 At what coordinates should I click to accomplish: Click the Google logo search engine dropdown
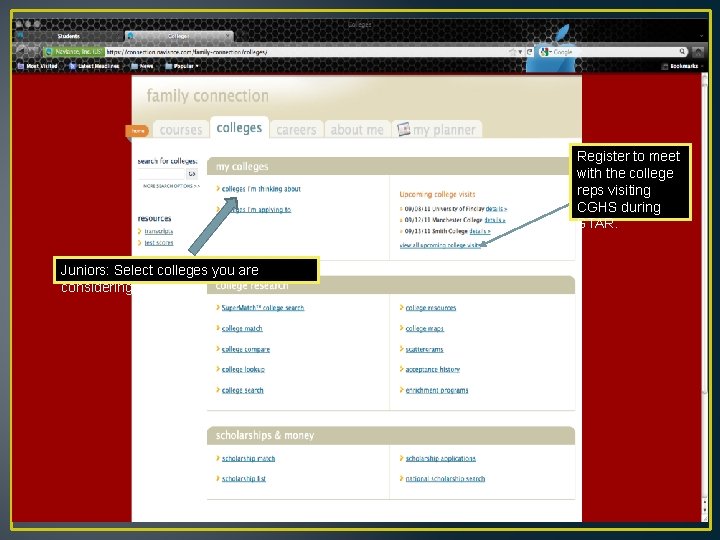pyautogui.click(x=546, y=52)
